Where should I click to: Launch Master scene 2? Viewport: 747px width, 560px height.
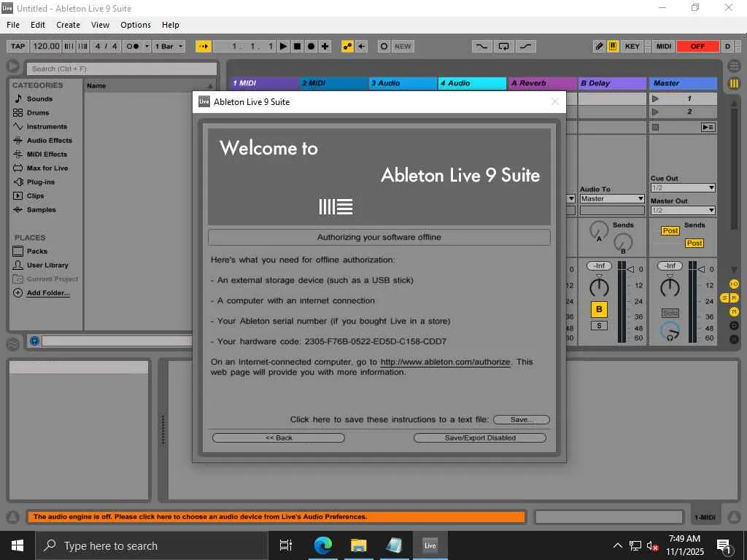point(656,112)
